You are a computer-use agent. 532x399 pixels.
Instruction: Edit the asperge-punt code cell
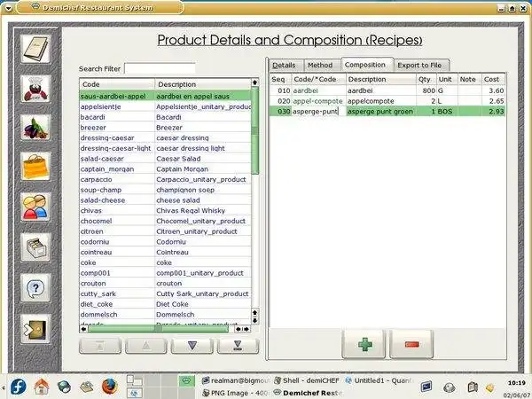318,112
